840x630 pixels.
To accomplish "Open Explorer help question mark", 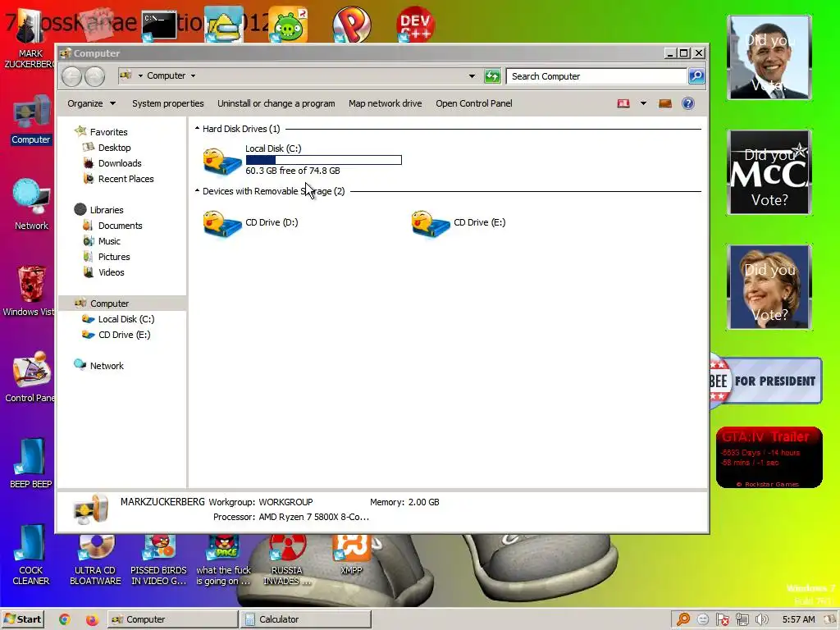I will [x=688, y=103].
